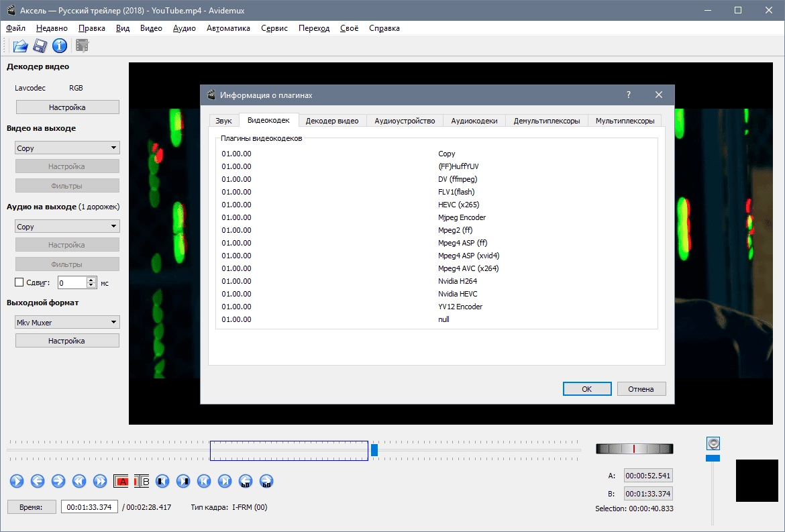Go to first frame of video

[204, 481]
